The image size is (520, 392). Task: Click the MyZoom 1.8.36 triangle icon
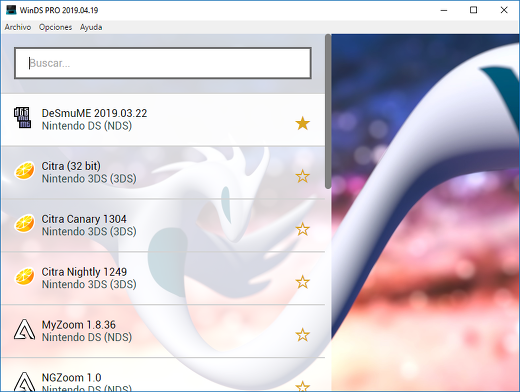[x=24, y=329]
